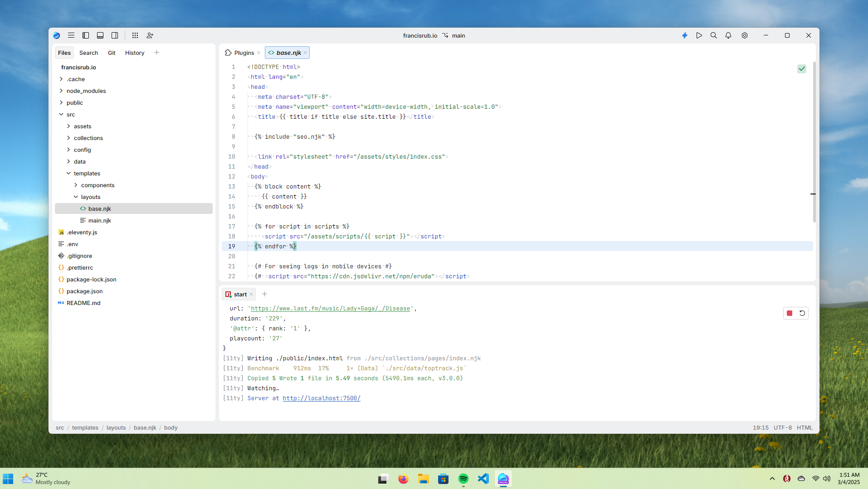Expand the public folder
The width and height of the screenshot is (868, 489).
(x=61, y=102)
